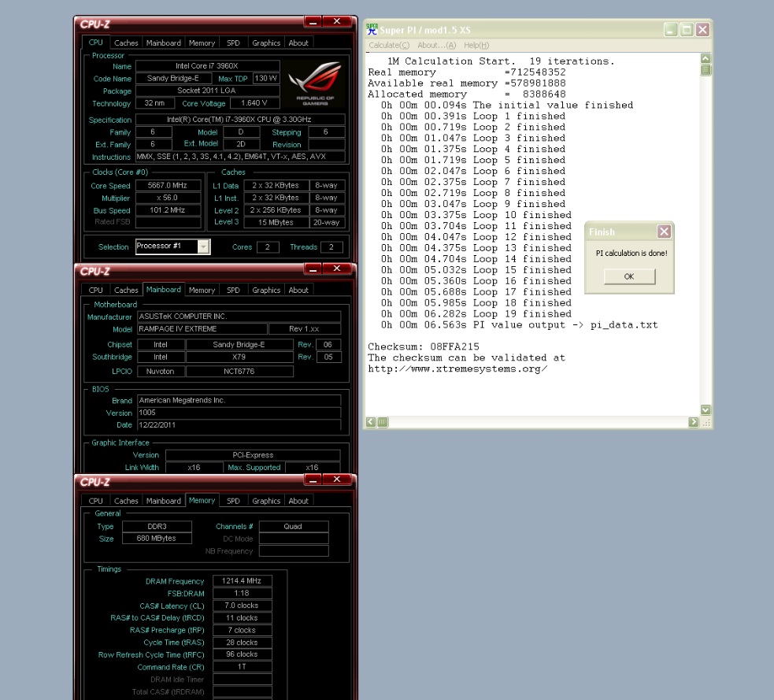The height and width of the screenshot is (700, 774).
Task: Minimize the middle CPU-Z Mainboard window
Action: [x=313, y=269]
